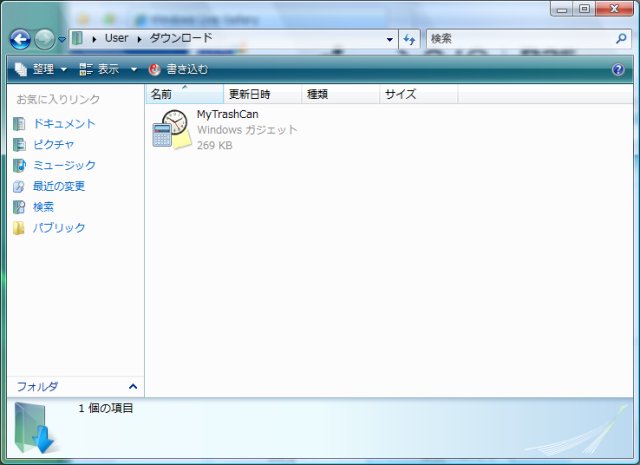This screenshot has height=465, width=640.
Task: Click the folder icon in address bar
Action: tap(77, 38)
